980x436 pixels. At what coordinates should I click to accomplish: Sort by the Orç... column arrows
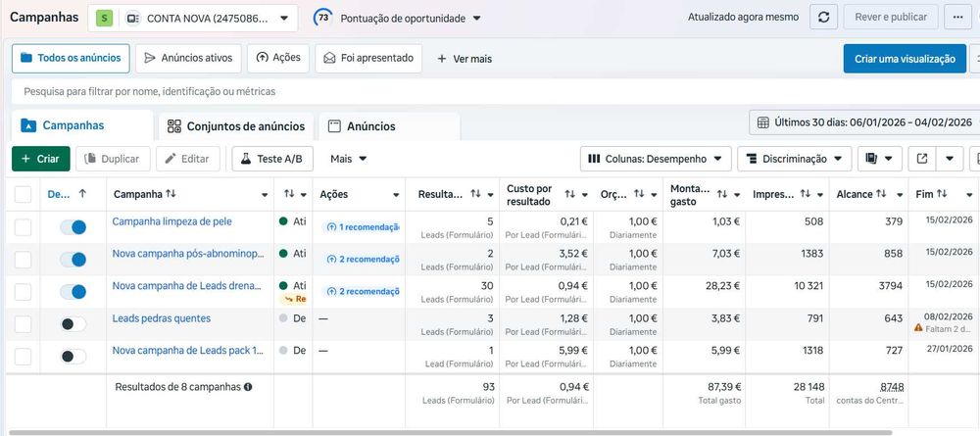click(639, 194)
